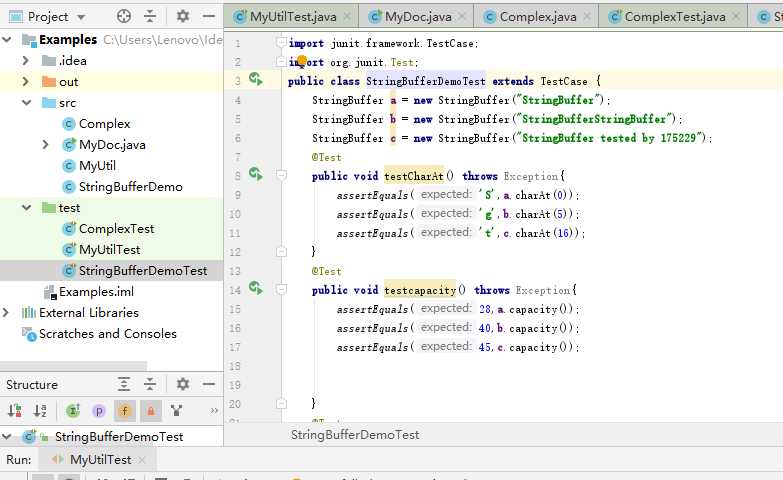Run testcapacity method via gutter icon
The image size is (783, 480).
[255, 289]
